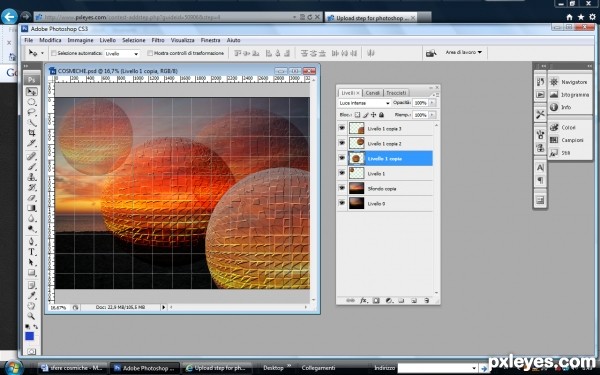Select the Elliptical Marquee tool
The image size is (600, 375).
(x=31, y=102)
